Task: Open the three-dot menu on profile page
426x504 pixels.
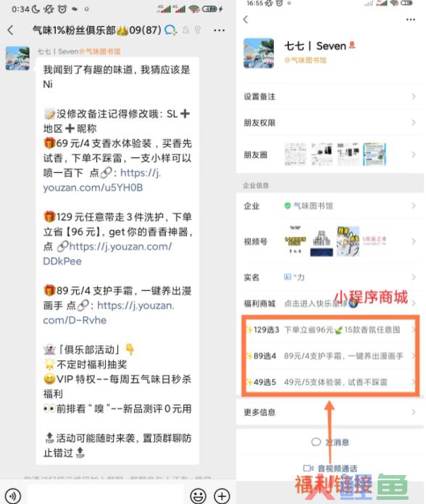Action: pyautogui.click(x=411, y=20)
